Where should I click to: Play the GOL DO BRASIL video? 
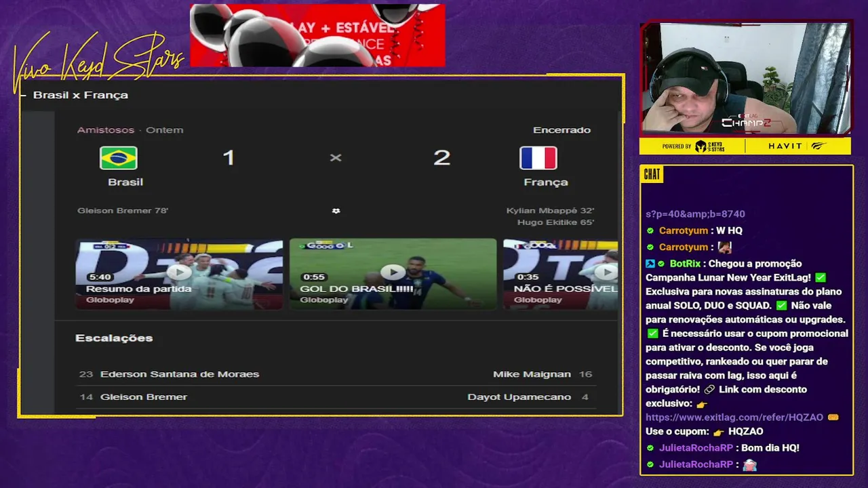coord(393,272)
